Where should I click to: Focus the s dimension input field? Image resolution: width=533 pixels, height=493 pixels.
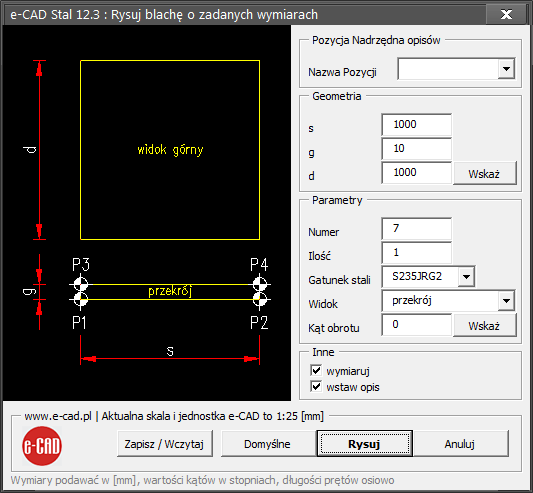pyautogui.click(x=417, y=125)
